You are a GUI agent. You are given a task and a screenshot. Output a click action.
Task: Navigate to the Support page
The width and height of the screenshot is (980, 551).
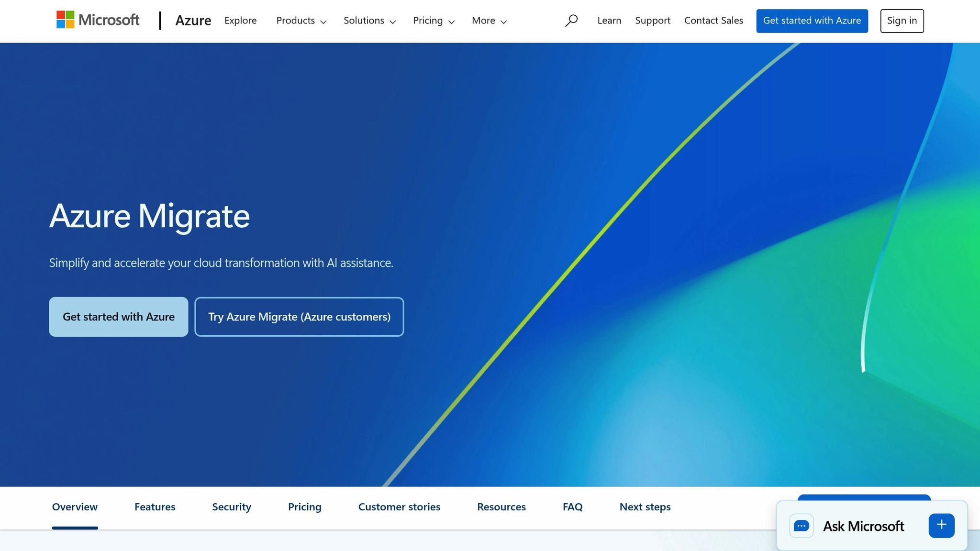pyautogui.click(x=653, y=20)
